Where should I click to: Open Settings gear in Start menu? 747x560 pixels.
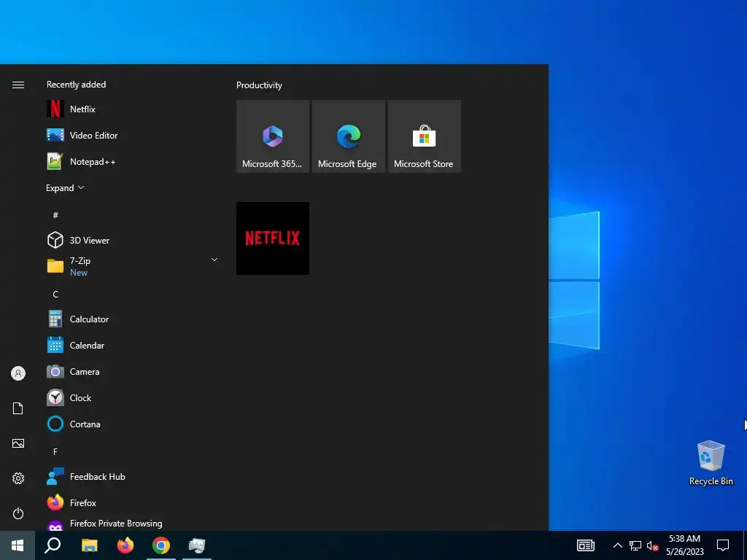[x=18, y=478]
